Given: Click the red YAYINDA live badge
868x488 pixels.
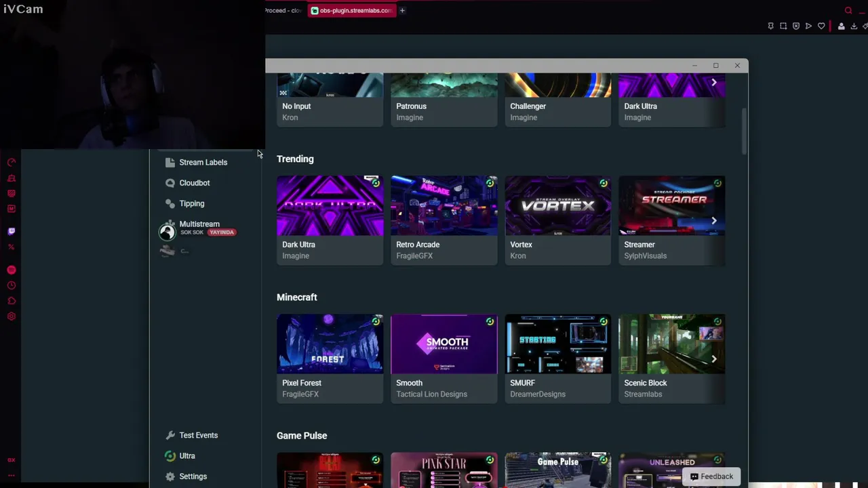Looking at the screenshot, I should [x=222, y=232].
